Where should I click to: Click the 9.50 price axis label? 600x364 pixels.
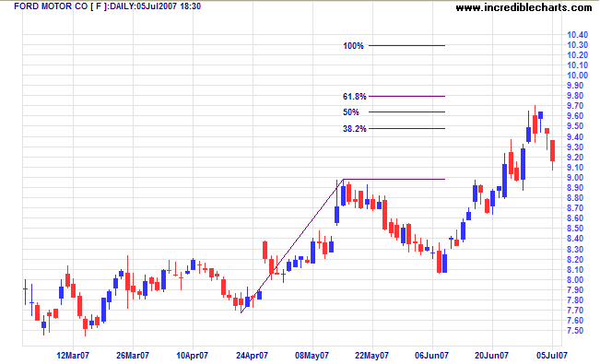pyautogui.click(x=575, y=126)
